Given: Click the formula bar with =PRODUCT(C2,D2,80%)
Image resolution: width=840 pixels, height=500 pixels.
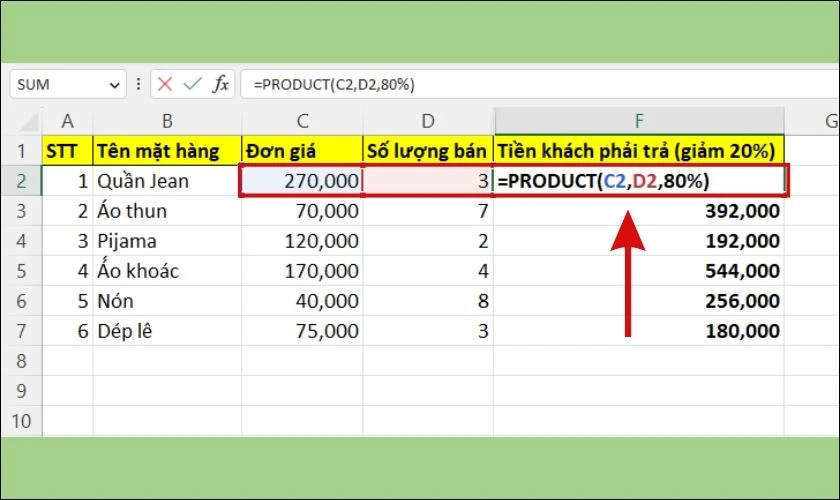Looking at the screenshot, I should point(540,84).
